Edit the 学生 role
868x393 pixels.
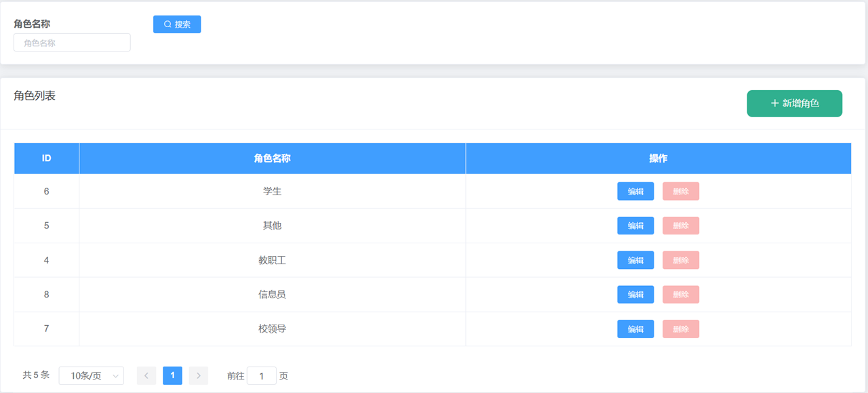635,191
